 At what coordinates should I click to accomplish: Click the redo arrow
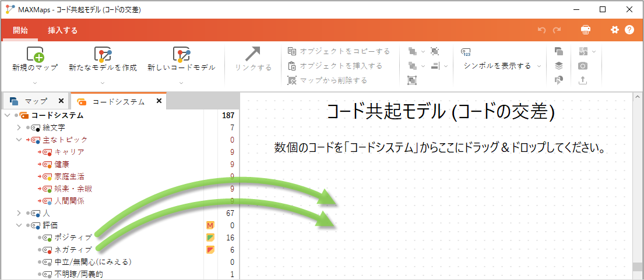click(557, 30)
